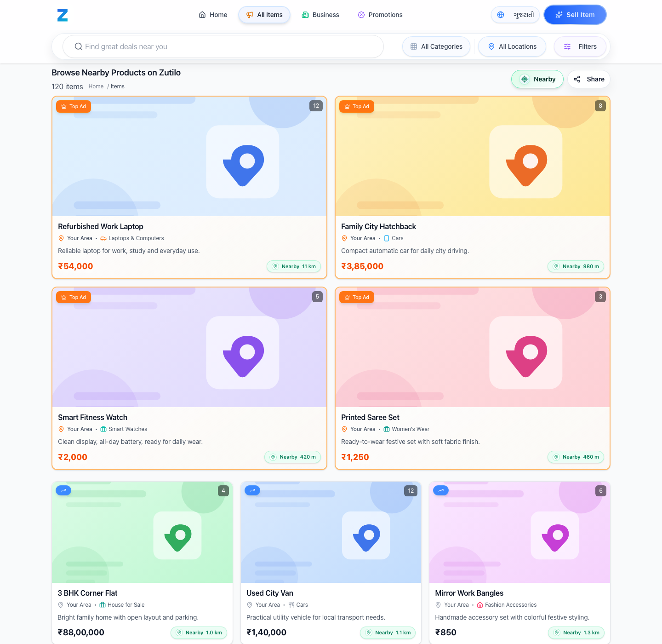This screenshot has height=644, width=662.
Task: Click the building icon next to Business
Action: tap(305, 15)
